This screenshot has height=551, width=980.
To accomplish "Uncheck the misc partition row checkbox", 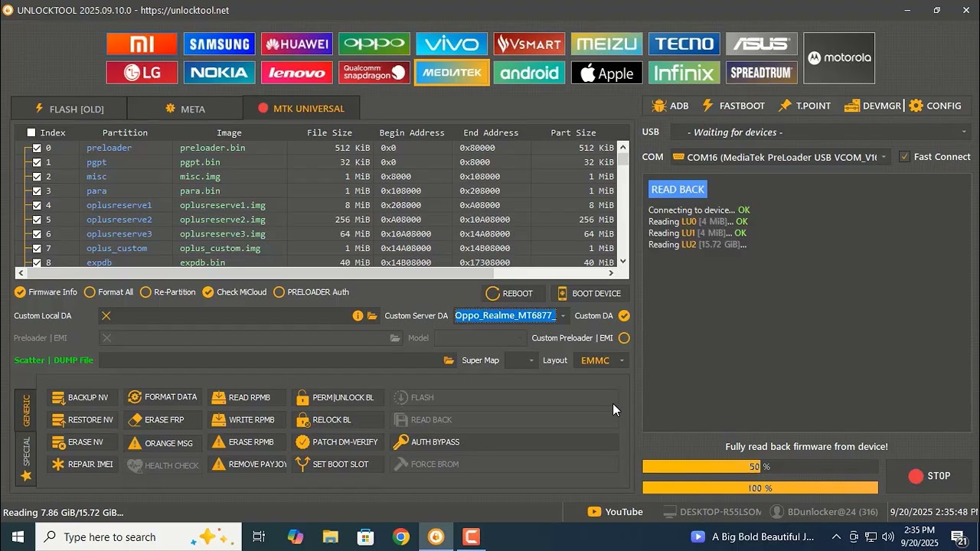I will 37,177.
